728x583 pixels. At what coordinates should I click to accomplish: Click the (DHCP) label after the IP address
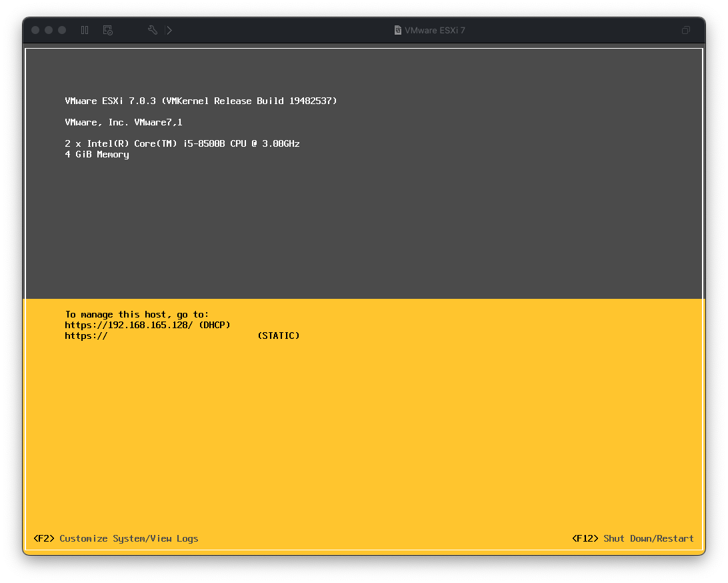click(215, 325)
